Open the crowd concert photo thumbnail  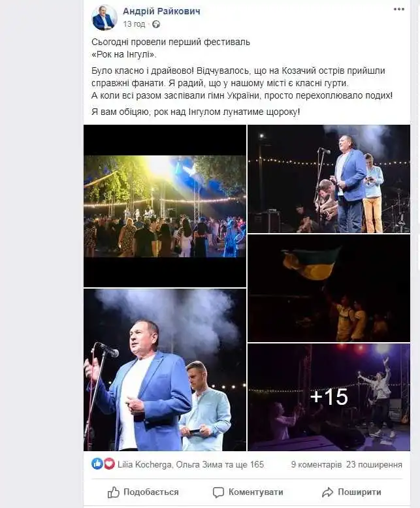(165, 206)
